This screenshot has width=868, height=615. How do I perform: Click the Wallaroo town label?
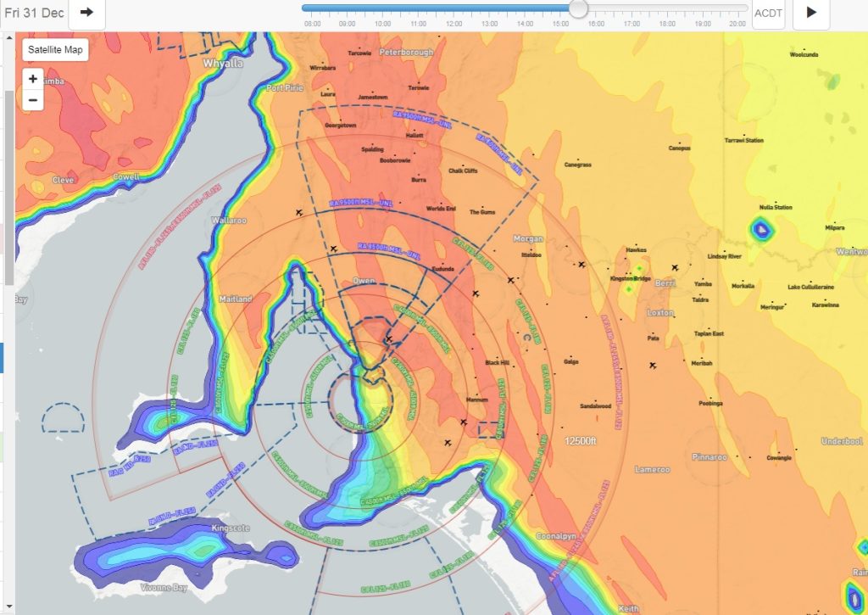[x=229, y=221]
